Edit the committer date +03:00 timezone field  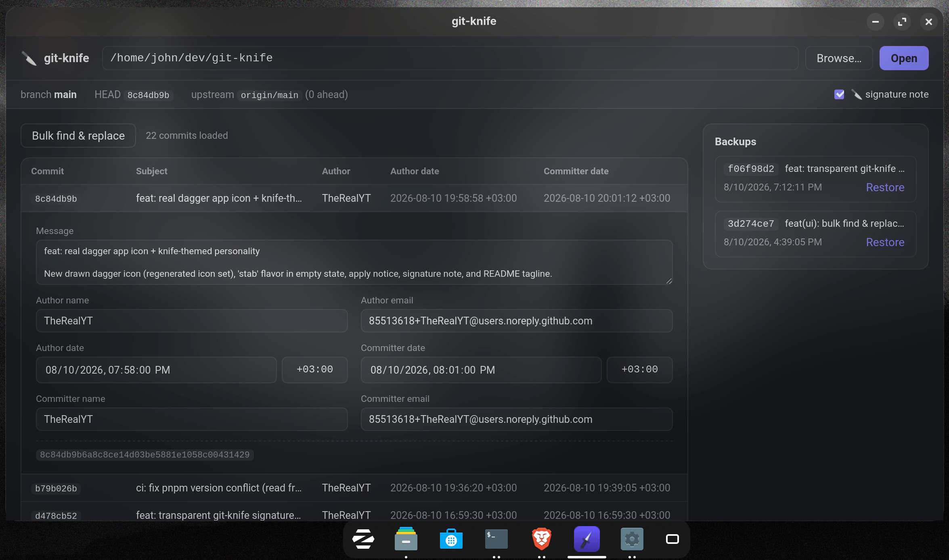coord(640,370)
